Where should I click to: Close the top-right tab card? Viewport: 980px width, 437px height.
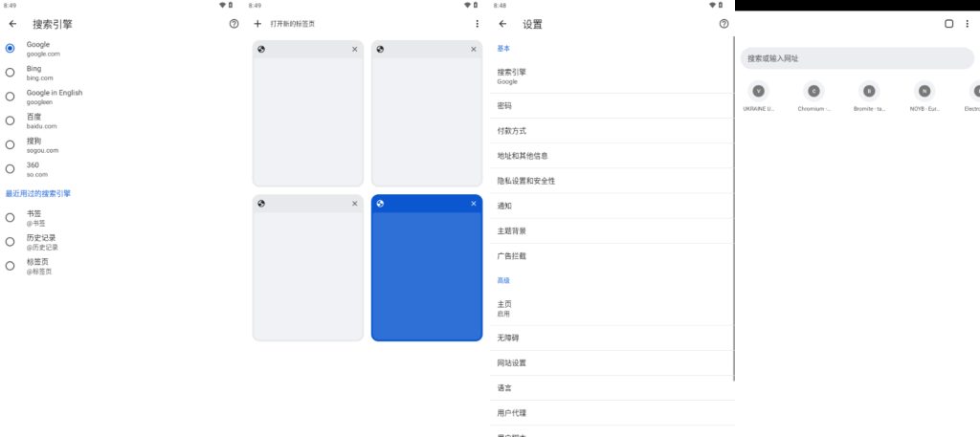(473, 50)
